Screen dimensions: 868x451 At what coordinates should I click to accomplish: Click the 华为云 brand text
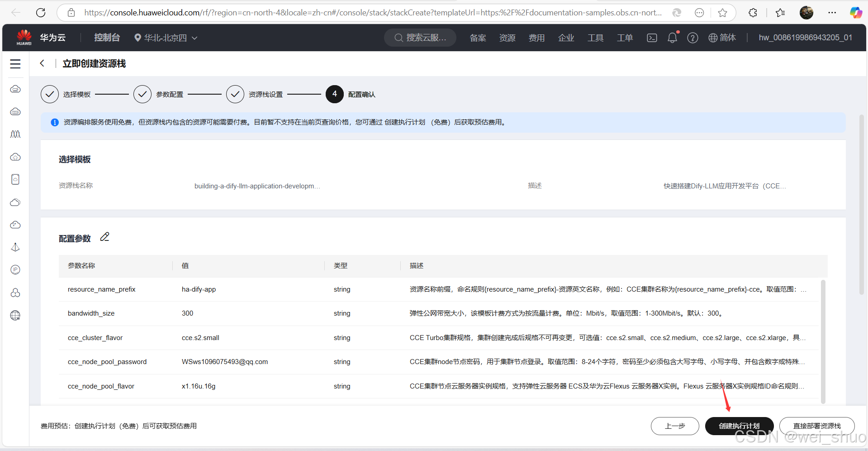[x=52, y=38]
